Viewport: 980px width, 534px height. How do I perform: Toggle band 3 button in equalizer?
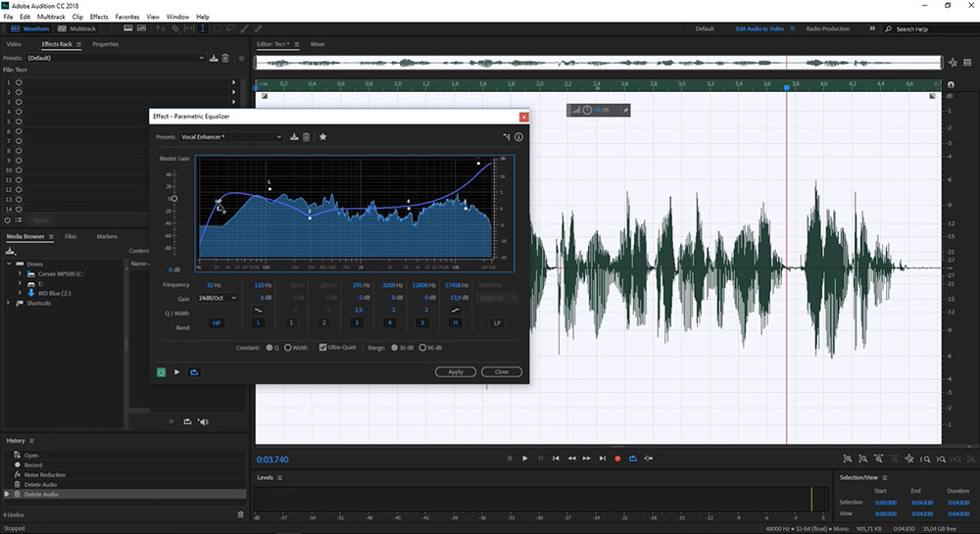(x=357, y=323)
